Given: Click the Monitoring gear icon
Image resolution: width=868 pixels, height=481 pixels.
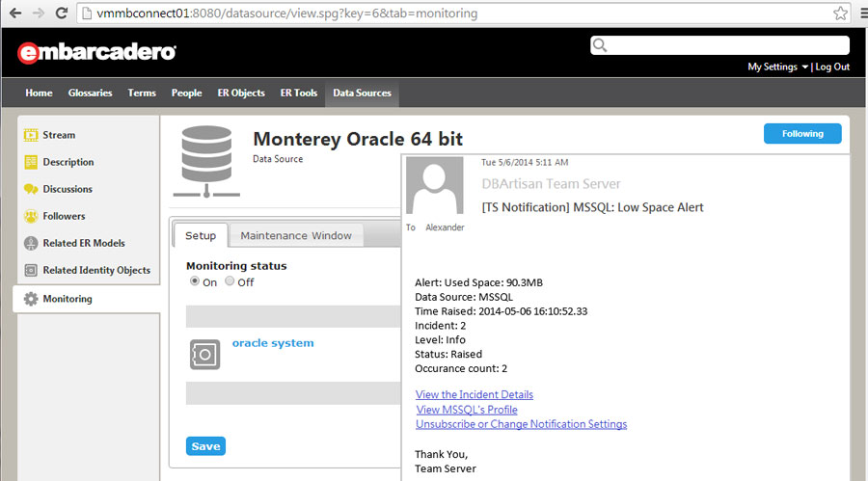Looking at the screenshot, I should [x=31, y=299].
